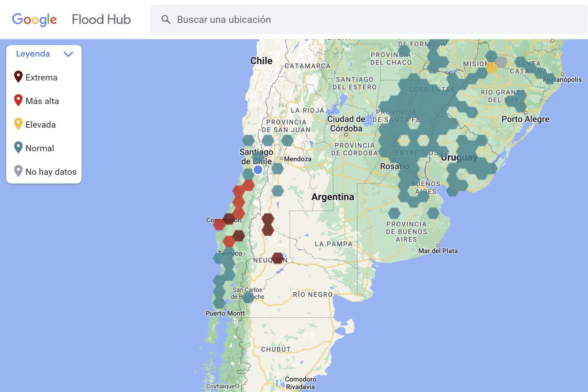The height and width of the screenshot is (392, 588).
Task: Click the PROVINCIA DEL CHACO label
Action: pos(391,59)
